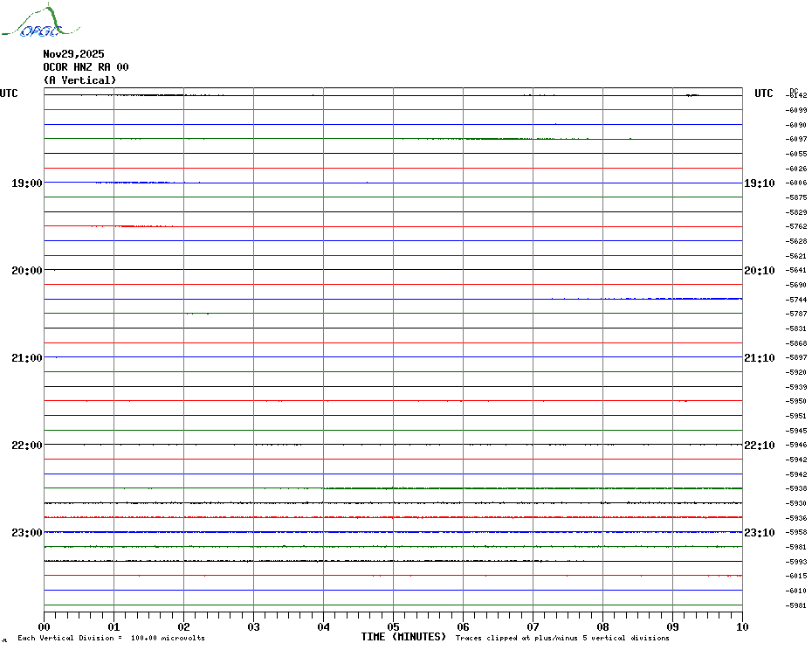Select the 22:10 time label
812x650 pixels.
point(759,446)
